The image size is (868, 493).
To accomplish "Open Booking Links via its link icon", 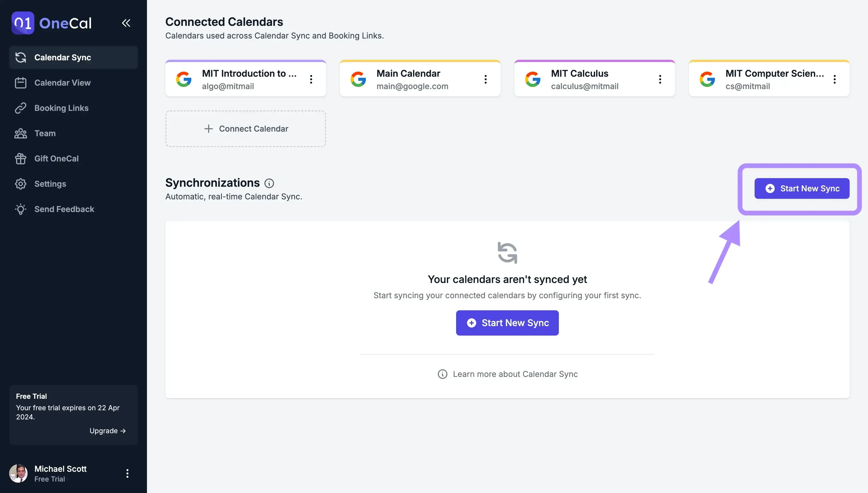I will 21,108.
